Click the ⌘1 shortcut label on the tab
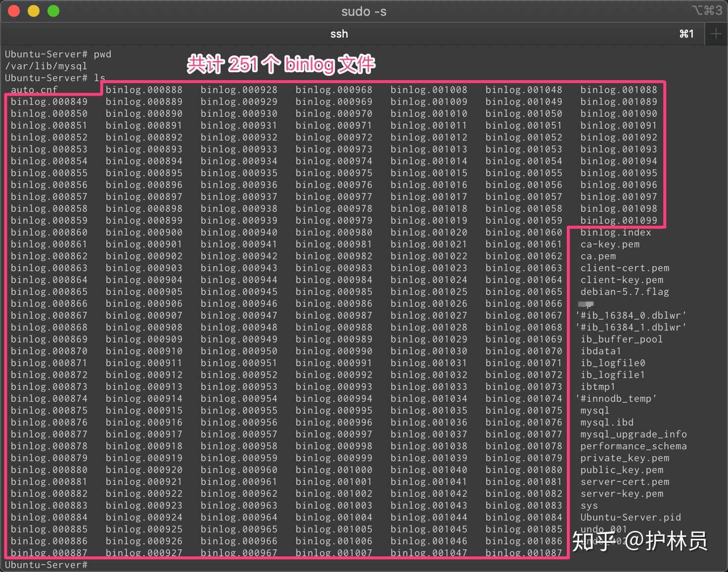The width and height of the screenshot is (728, 572). [x=686, y=34]
